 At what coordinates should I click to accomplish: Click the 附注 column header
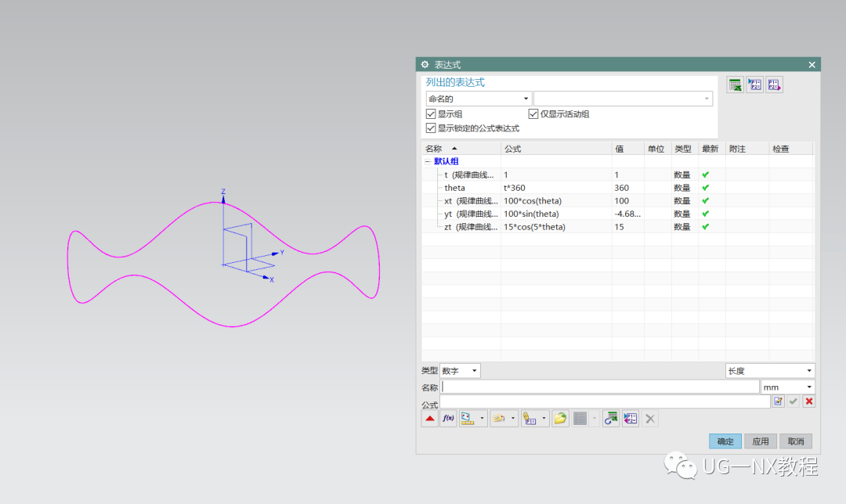pos(747,149)
